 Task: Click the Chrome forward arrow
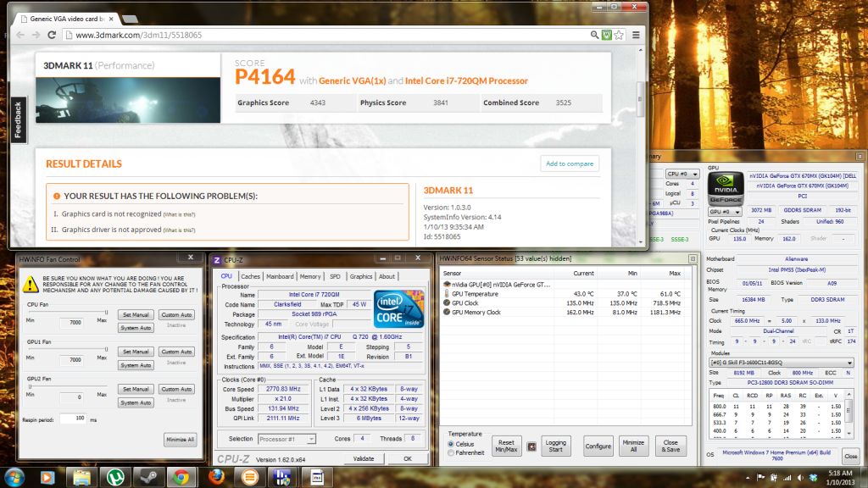[36, 35]
